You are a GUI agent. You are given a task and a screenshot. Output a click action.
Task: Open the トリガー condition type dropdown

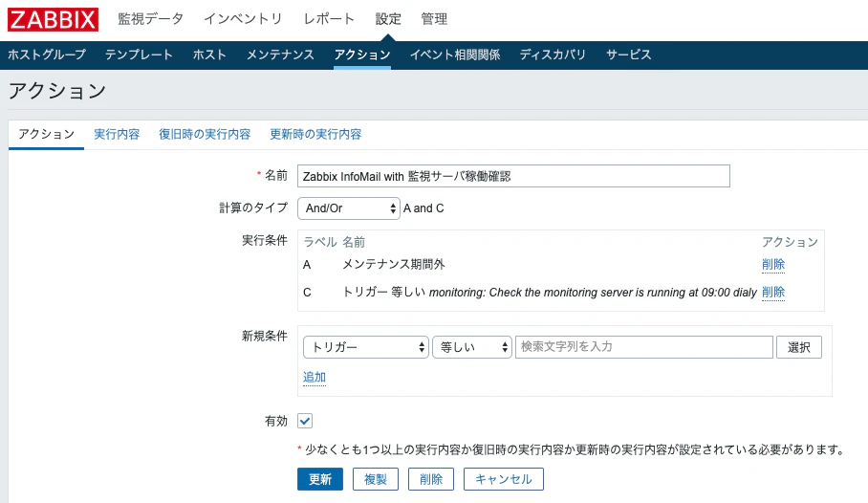[366, 347]
